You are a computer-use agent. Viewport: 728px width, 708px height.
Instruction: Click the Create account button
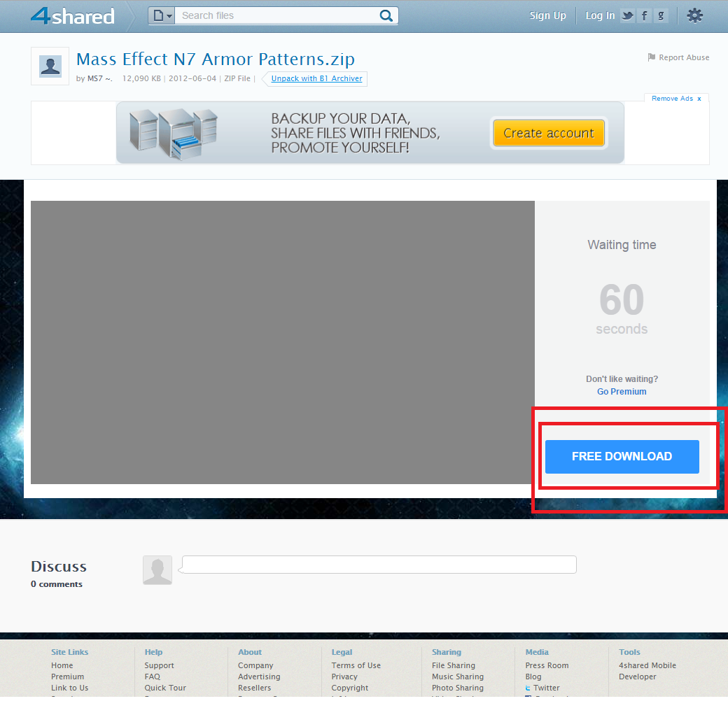549,133
